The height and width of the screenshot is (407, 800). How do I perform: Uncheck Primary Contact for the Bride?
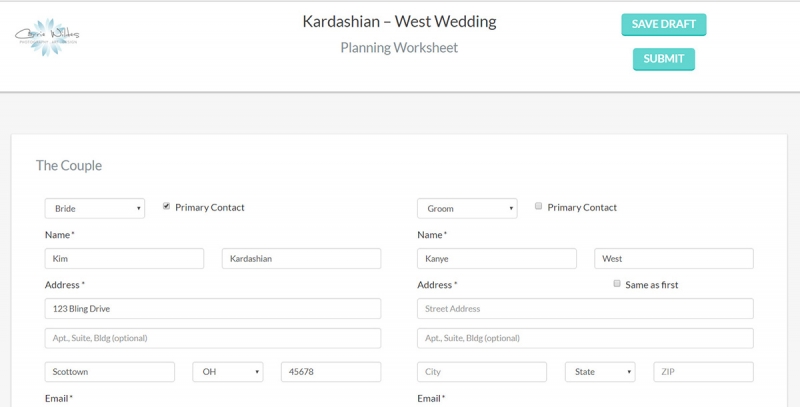point(166,206)
